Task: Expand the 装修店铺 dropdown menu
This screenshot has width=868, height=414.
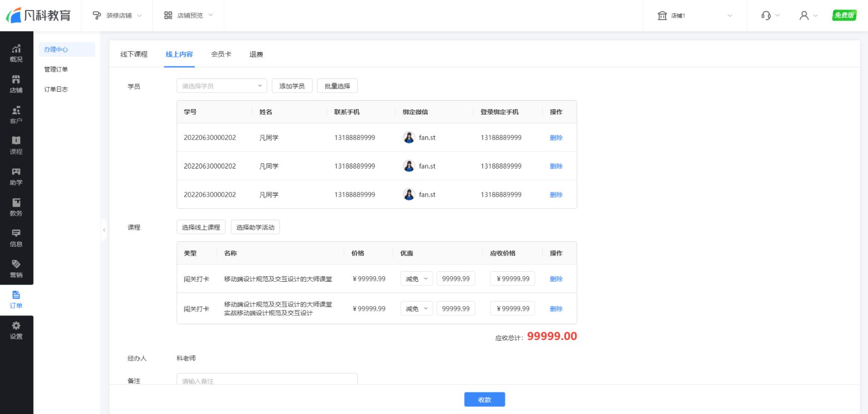Action: (x=139, y=16)
